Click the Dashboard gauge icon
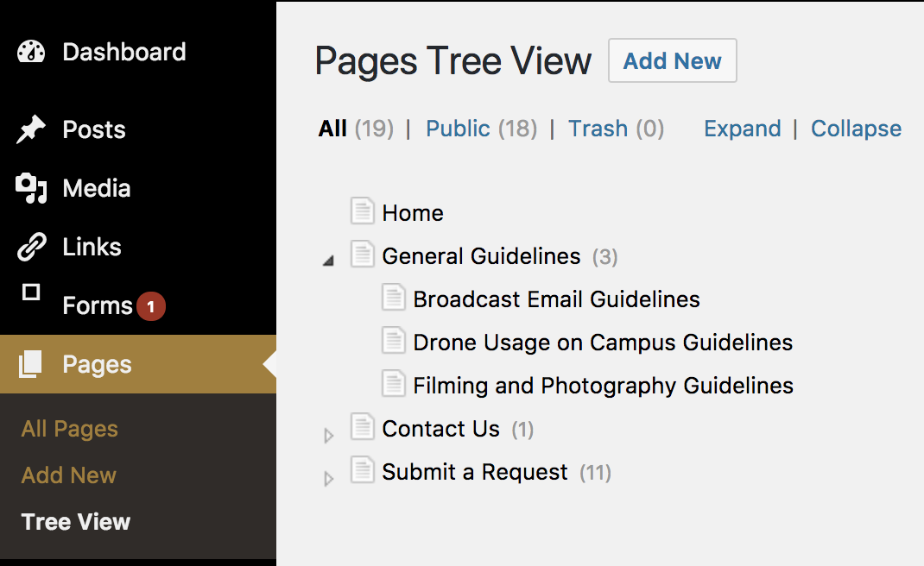924x566 pixels. [30, 52]
